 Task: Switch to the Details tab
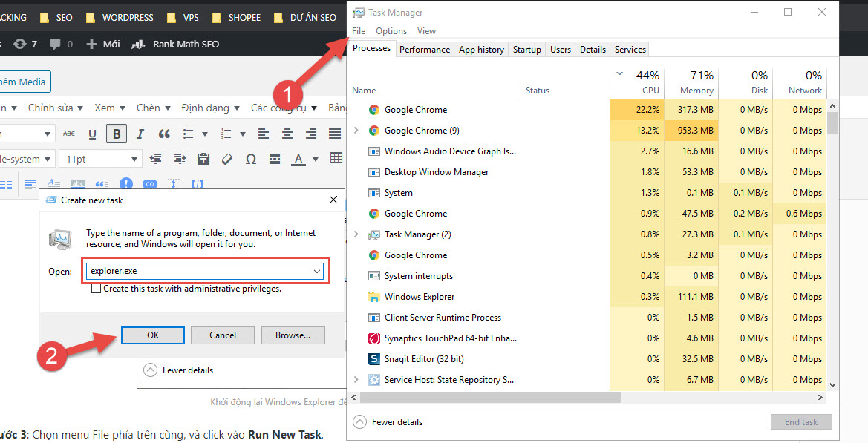point(593,50)
